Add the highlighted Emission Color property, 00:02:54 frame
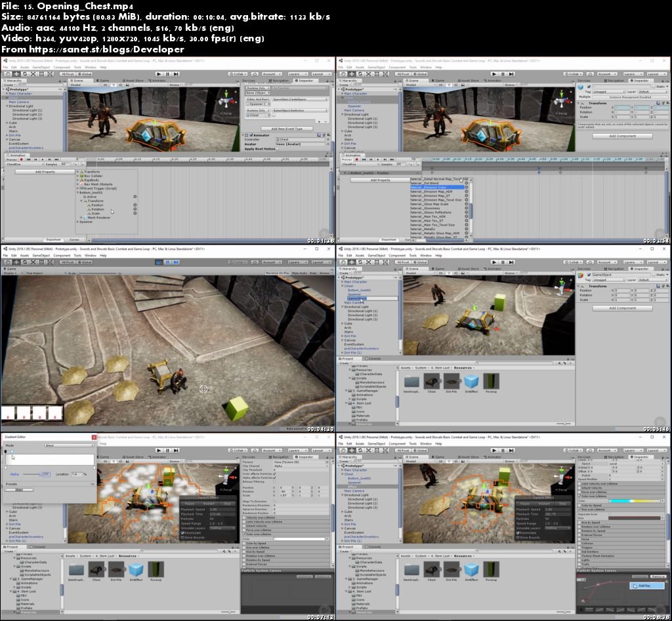This screenshot has width=672, height=621. [467, 188]
